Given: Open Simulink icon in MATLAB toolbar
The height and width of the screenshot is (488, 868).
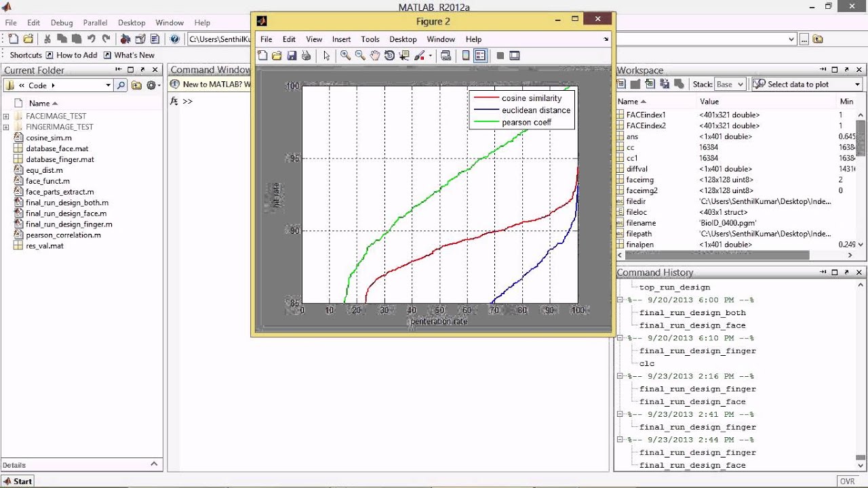Looking at the screenshot, I should click(125, 39).
